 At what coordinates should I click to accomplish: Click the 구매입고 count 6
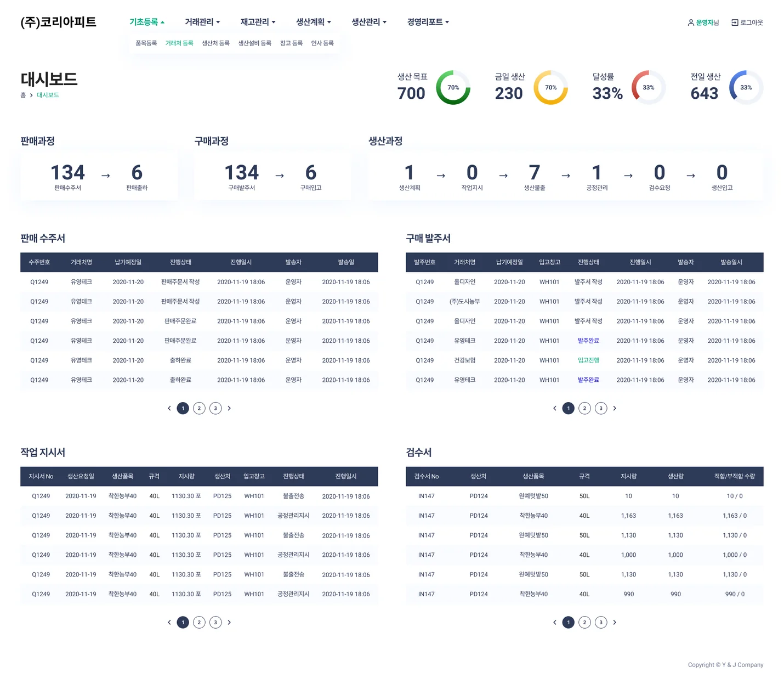tap(311, 173)
